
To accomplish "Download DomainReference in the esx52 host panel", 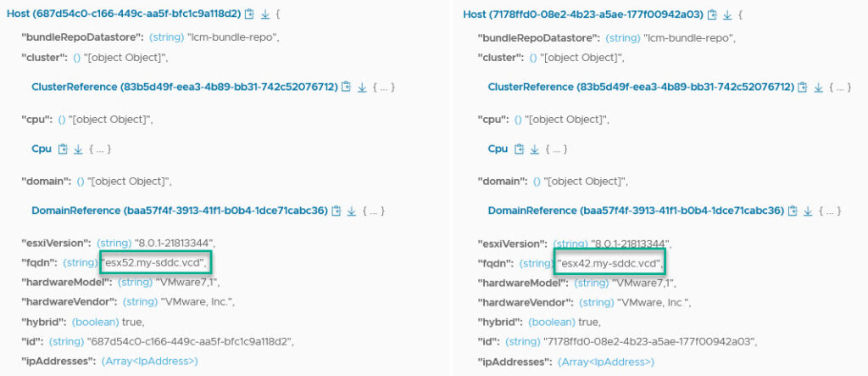I will [x=352, y=210].
